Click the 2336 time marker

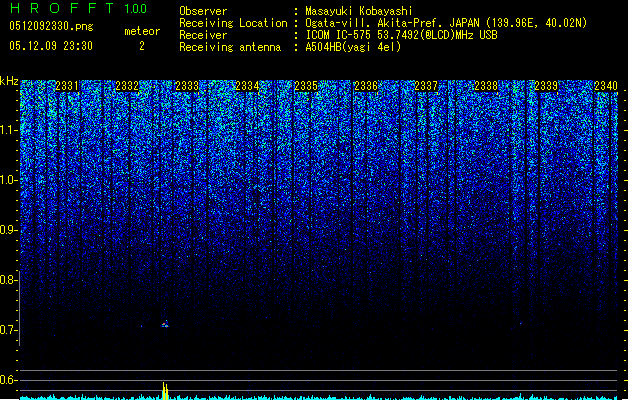point(366,86)
